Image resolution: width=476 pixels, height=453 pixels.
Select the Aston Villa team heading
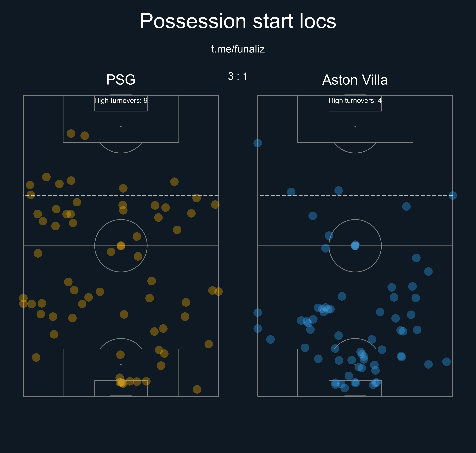(355, 80)
